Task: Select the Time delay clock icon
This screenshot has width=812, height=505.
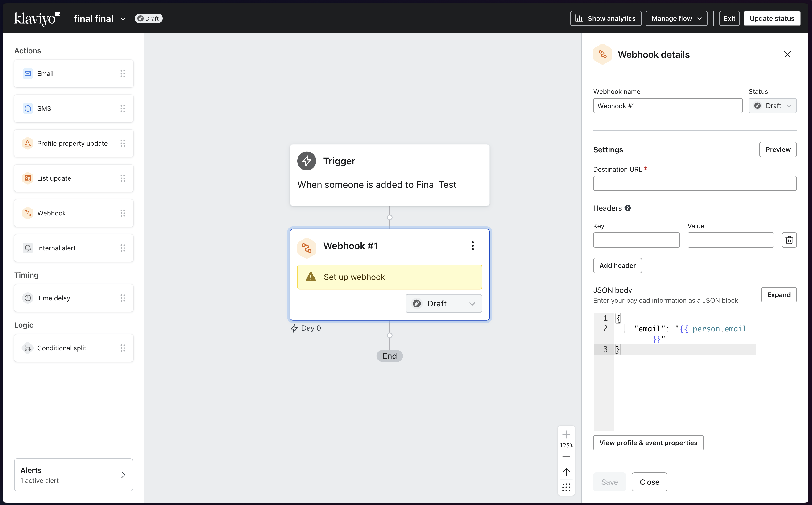Action: click(28, 298)
